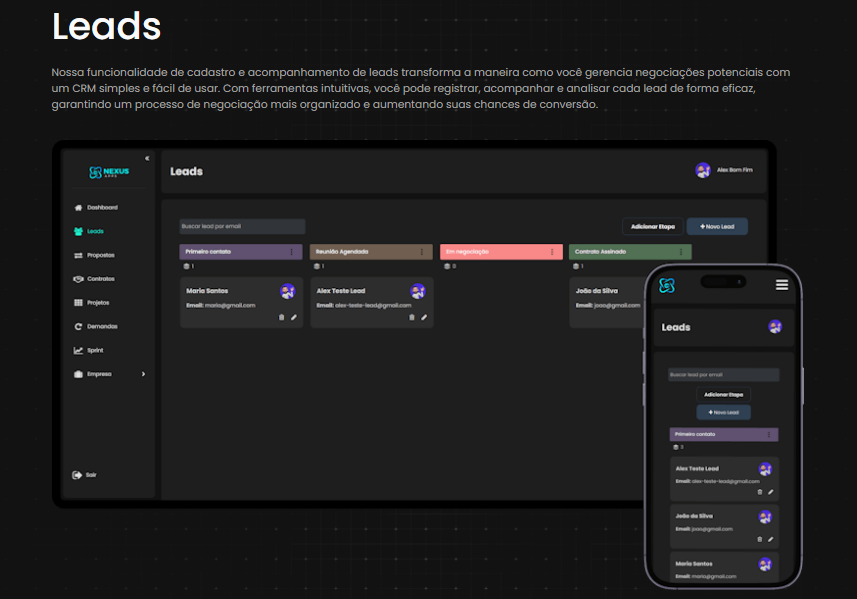857x599 pixels.
Task: Collapse the sidebar with the double-chevron icon
Action: tap(147, 158)
